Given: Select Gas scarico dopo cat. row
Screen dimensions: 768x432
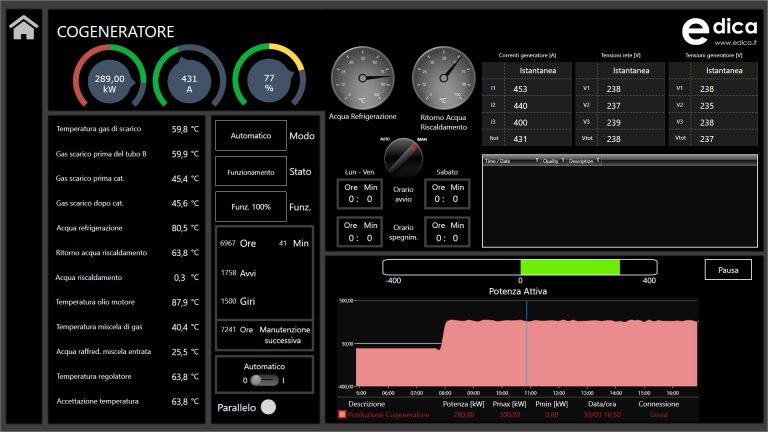Looking at the screenshot, I should (127, 203).
